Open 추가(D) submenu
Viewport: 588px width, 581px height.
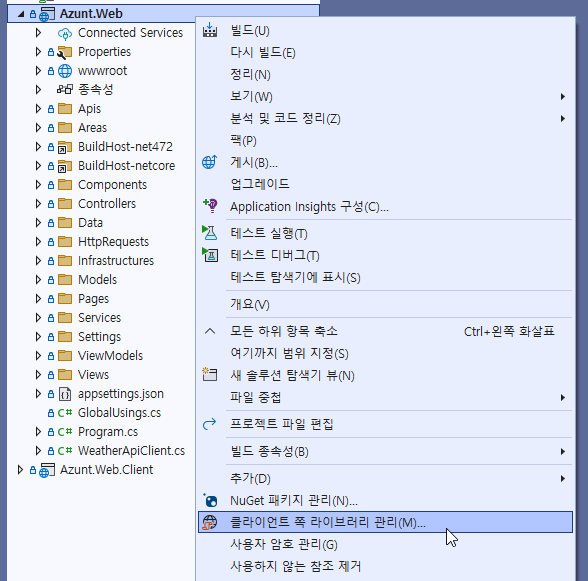click(385, 479)
